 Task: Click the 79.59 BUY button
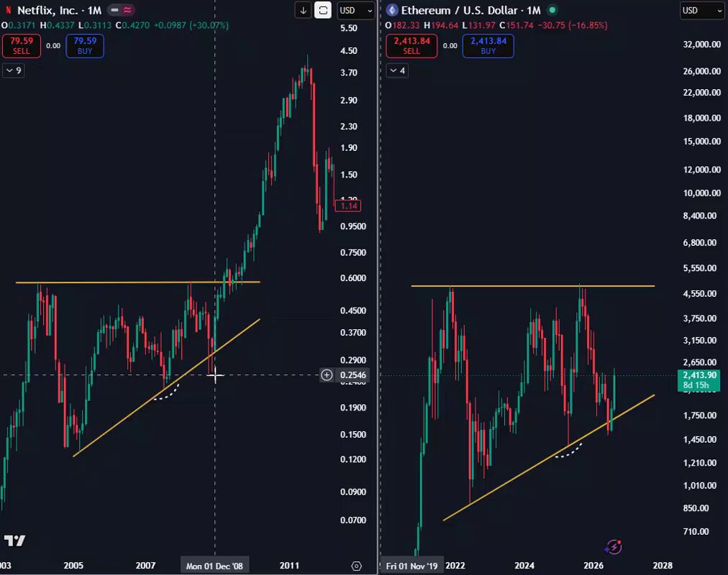tap(85, 45)
